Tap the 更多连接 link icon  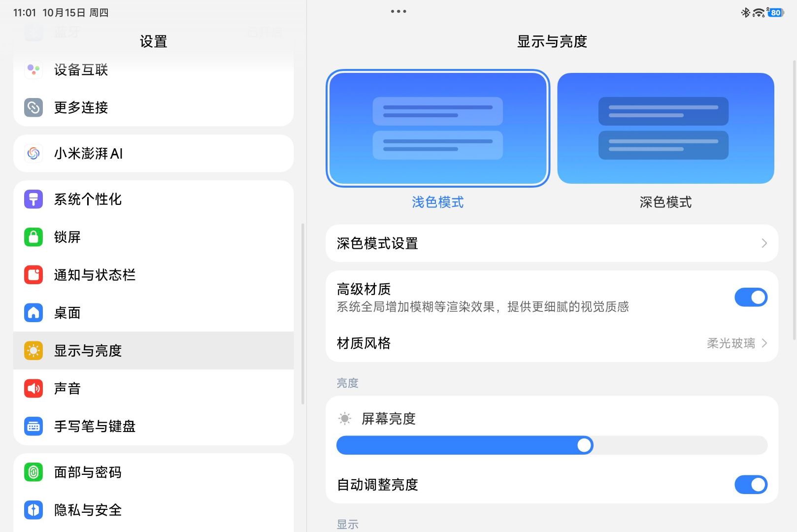(x=33, y=107)
